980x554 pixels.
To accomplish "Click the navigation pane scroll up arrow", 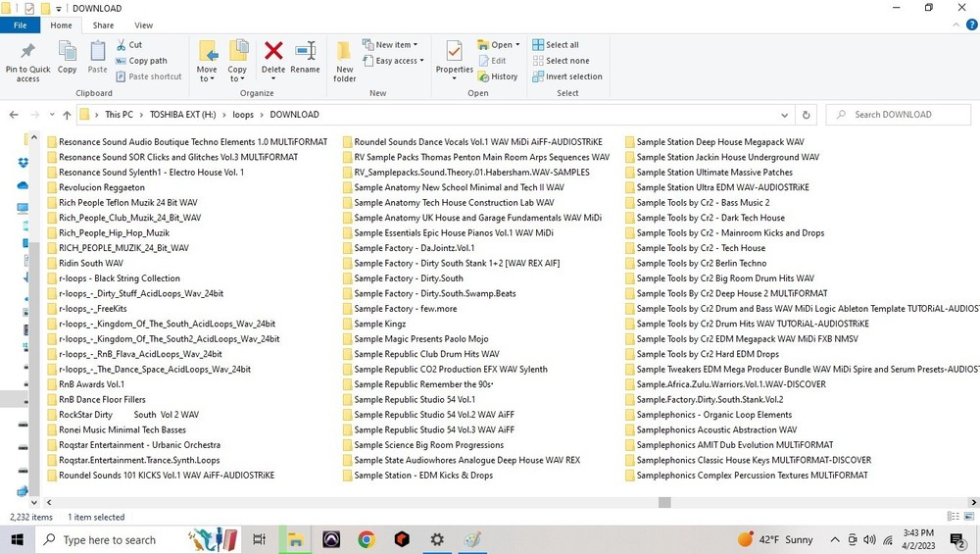I will click(33, 137).
